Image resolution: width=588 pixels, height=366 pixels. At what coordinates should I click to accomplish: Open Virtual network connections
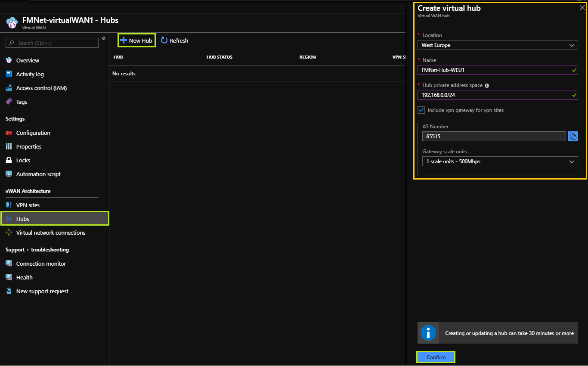(52, 233)
